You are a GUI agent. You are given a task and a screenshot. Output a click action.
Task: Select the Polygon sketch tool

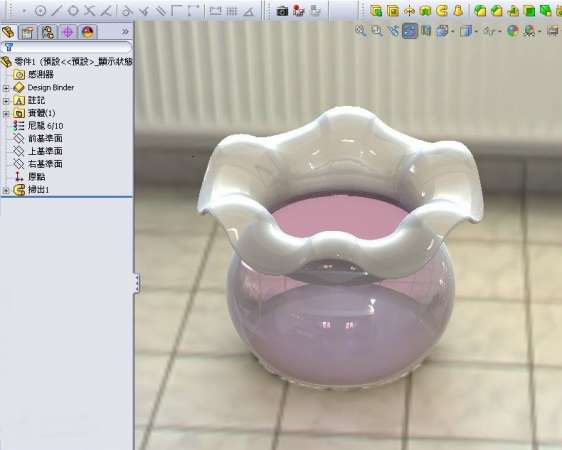click(x=73, y=10)
